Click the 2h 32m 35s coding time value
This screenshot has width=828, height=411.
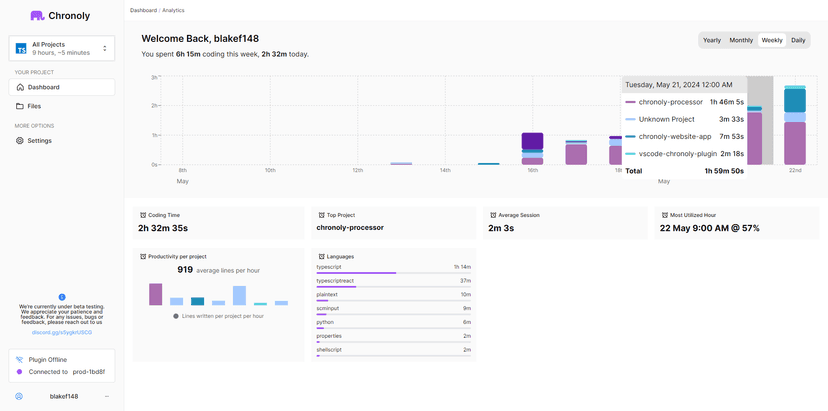[x=163, y=228]
